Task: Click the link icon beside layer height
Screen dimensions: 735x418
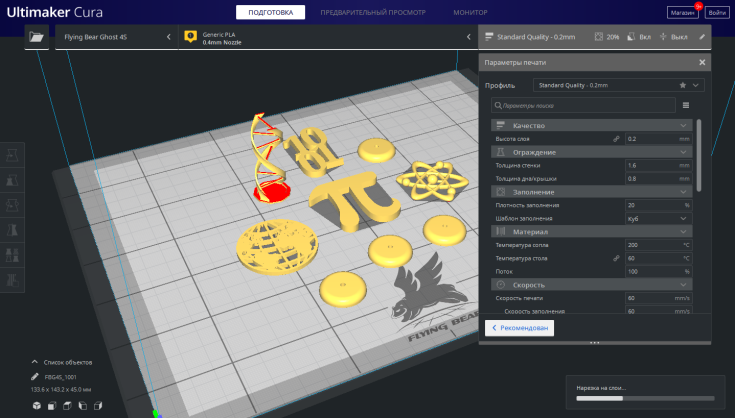Action: coord(616,138)
